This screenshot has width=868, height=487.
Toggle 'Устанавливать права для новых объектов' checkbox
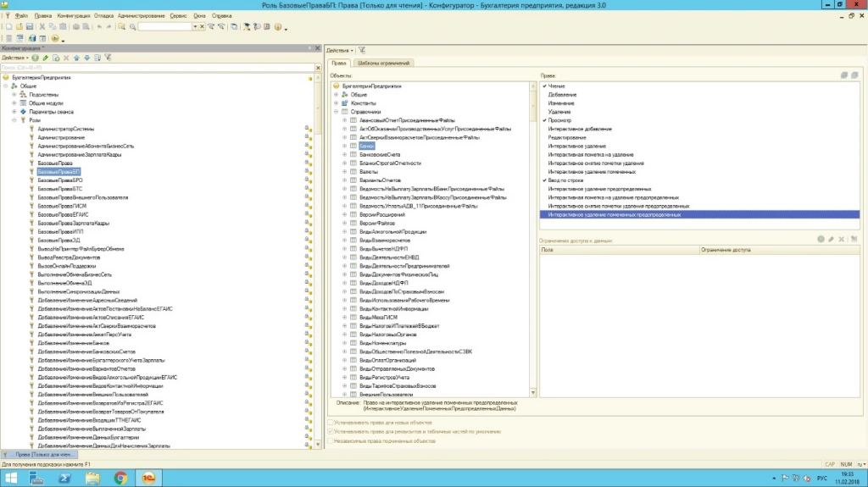330,422
